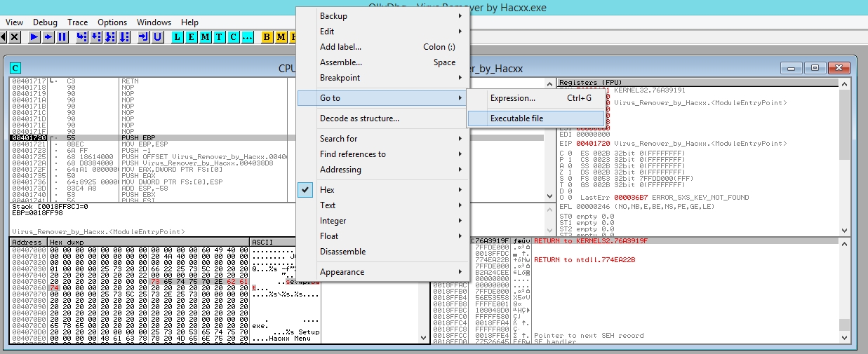Click the Stack [0018FF8C]=0 info line
Image resolution: width=868 pixels, height=354 pixels.
[x=50, y=207]
